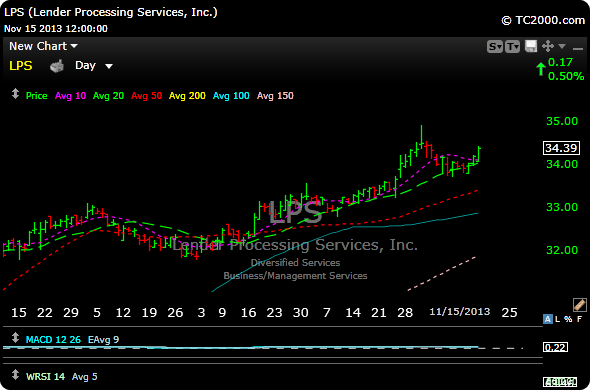The width and height of the screenshot is (590, 390).
Task: Click the up-down arrows beside Price legend
Action: [15, 94]
